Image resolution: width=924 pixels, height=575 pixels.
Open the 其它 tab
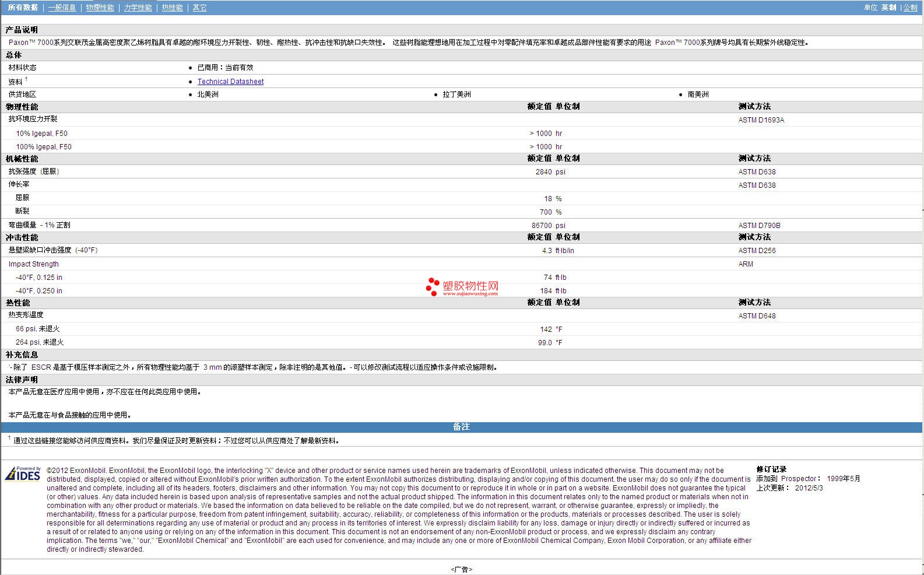pyautogui.click(x=200, y=8)
